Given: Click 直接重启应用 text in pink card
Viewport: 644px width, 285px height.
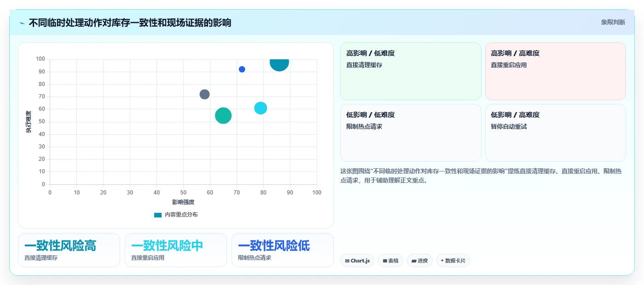Looking at the screenshot, I should tap(509, 65).
